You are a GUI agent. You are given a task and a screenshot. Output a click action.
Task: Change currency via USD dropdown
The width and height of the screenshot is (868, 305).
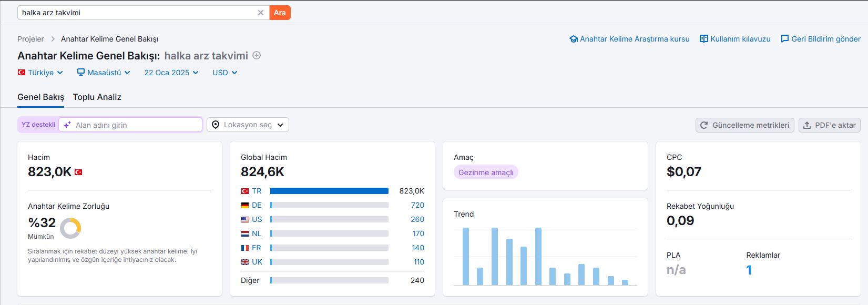pyautogui.click(x=225, y=73)
